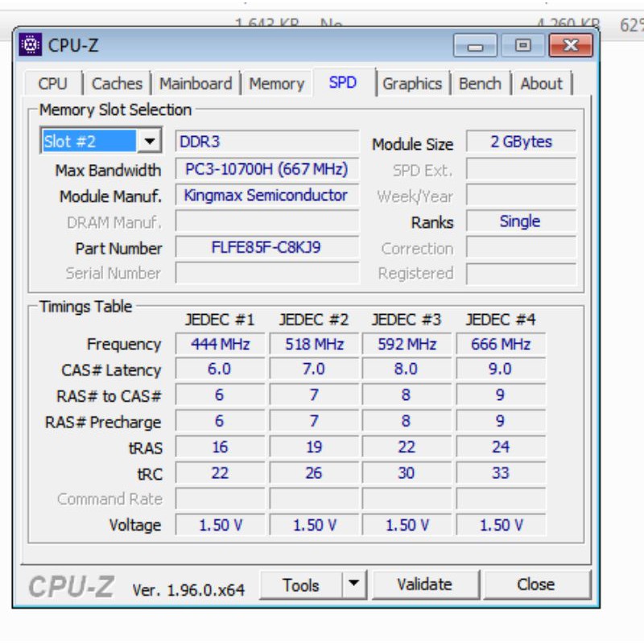Screen dimensions: 644x644
Task: Expand the Tools dropdown arrow
Action: pos(353,585)
